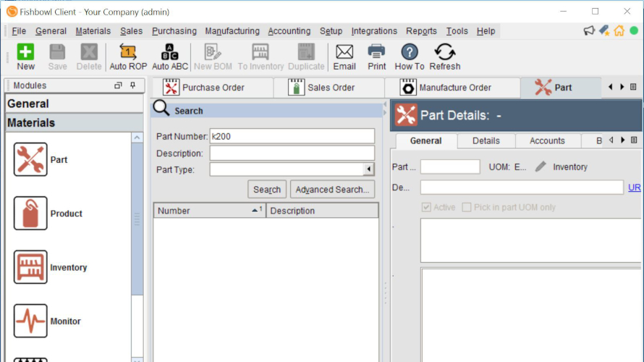Click the Part Number search field

[292, 136]
